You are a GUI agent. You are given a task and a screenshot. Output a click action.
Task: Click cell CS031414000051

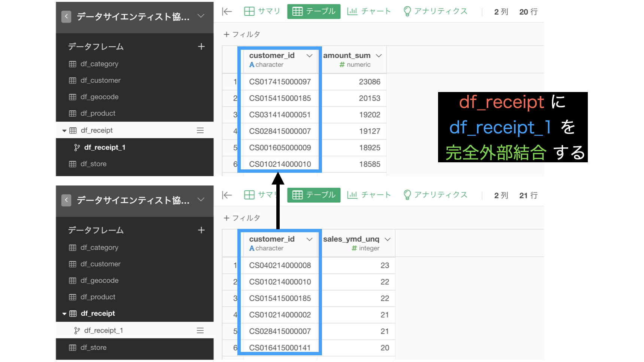(x=280, y=115)
